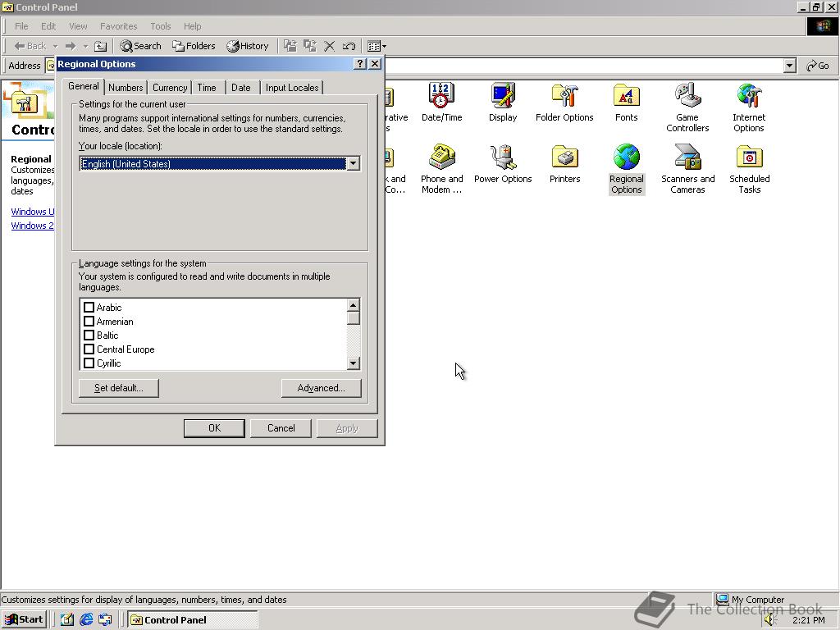Image resolution: width=840 pixels, height=630 pixels.
Task: Open the Scanners and Cameras icon
Action: [x=687, y=169]
